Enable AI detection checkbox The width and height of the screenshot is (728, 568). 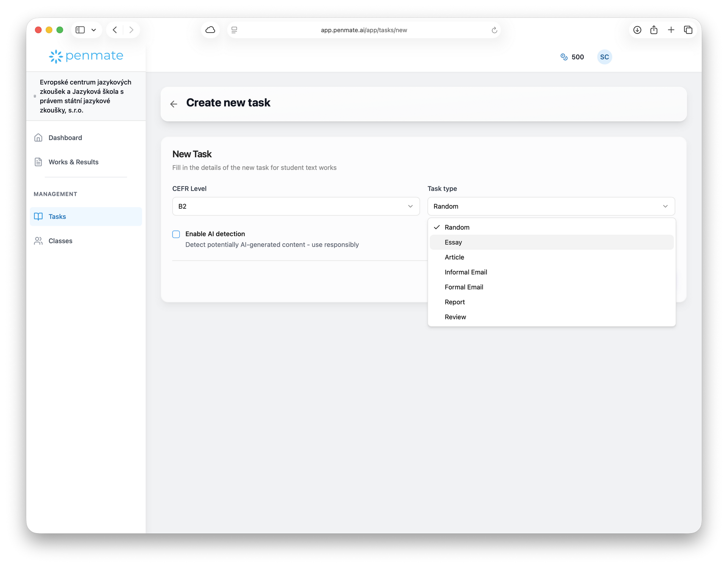(176, 234)
